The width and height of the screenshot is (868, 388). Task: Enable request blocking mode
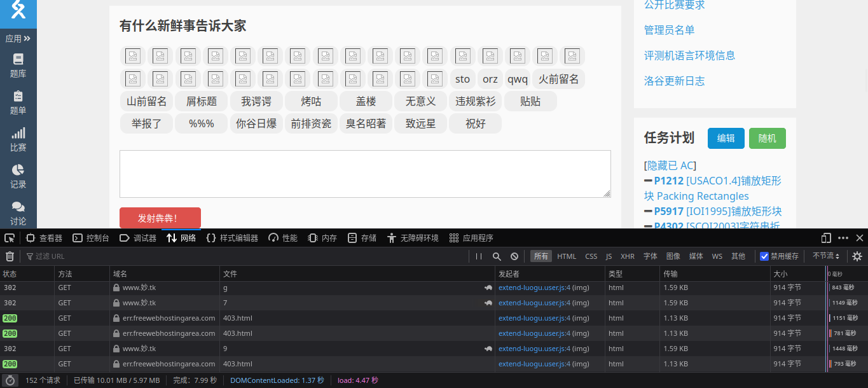click(x=514, y=256)
